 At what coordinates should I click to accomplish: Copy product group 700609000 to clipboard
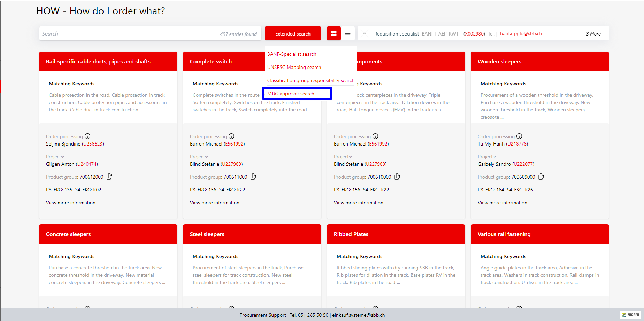tap(541, 177)
